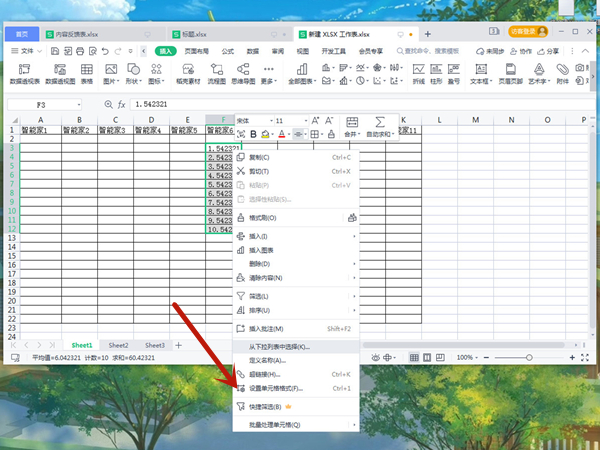Click the add new sheet plus icon
The image size is (600, 450).
tap(179, 345)
